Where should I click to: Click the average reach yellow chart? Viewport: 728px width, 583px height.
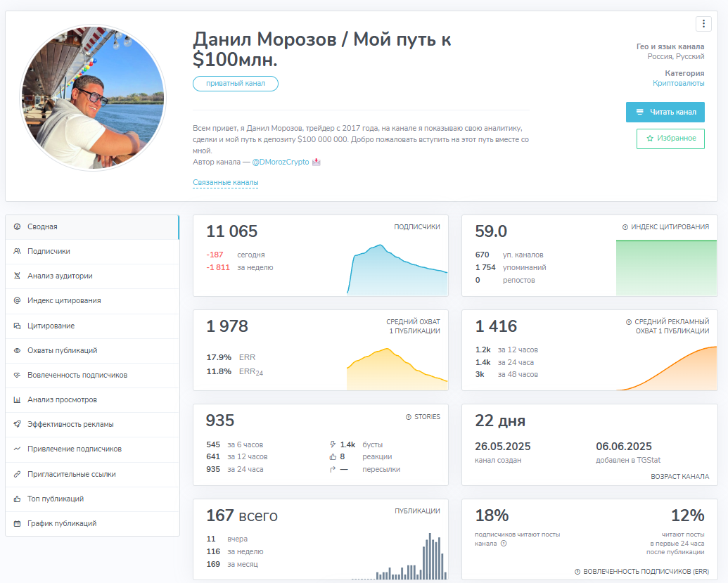pos(397,369)
